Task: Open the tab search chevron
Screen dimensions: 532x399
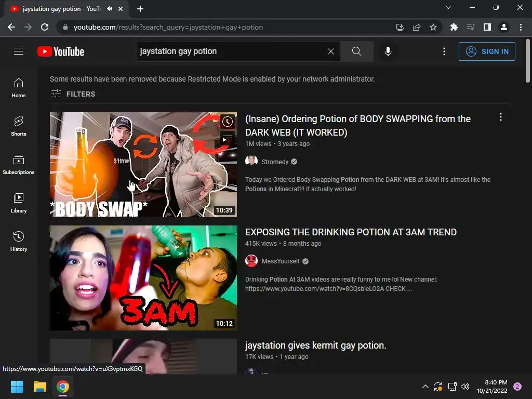Action: [x=448, y=7]
